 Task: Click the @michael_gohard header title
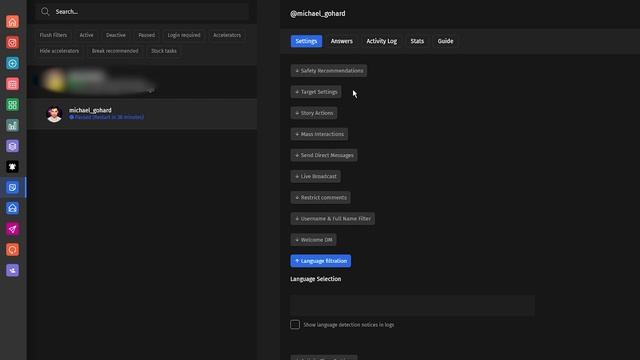318,13
